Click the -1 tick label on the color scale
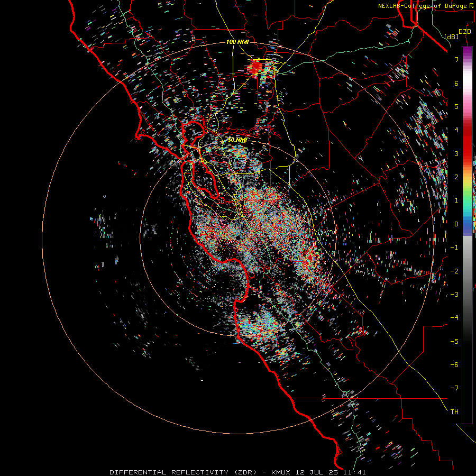 click(454, 247)
